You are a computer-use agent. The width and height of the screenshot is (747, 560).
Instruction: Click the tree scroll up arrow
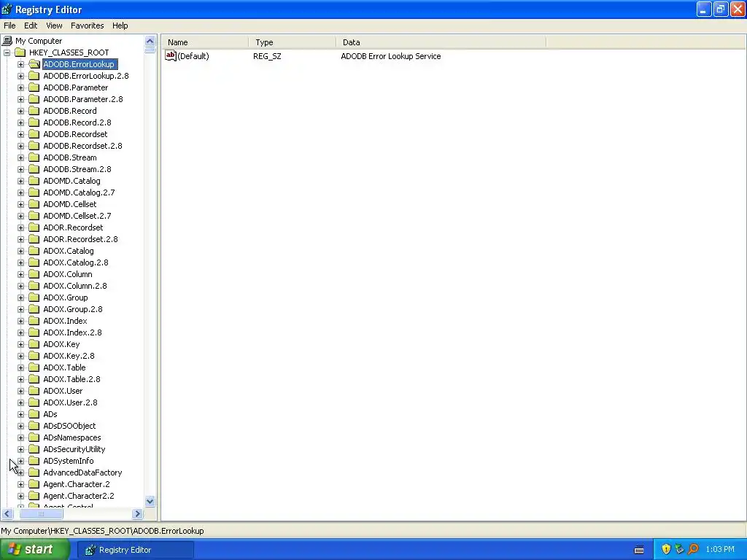pyautogui.click(x=150, y=41)
